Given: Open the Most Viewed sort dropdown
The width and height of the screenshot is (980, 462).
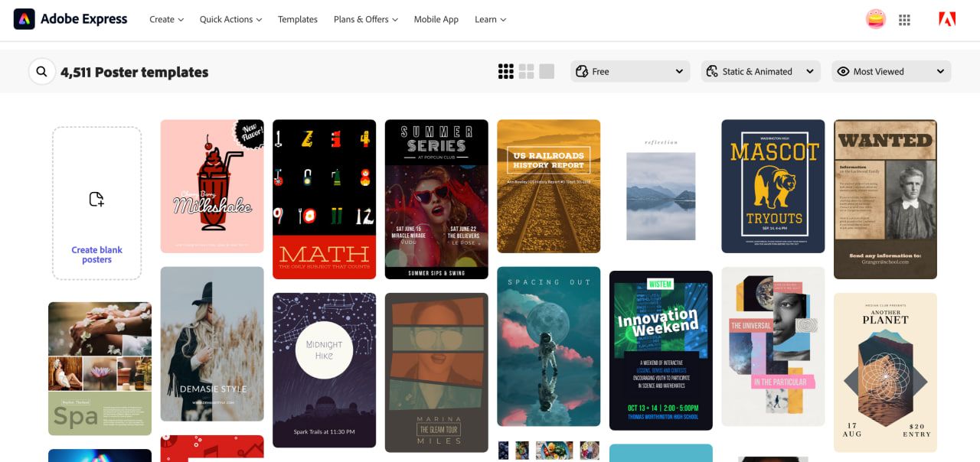Looking at the screenshot, I should 891,71.
